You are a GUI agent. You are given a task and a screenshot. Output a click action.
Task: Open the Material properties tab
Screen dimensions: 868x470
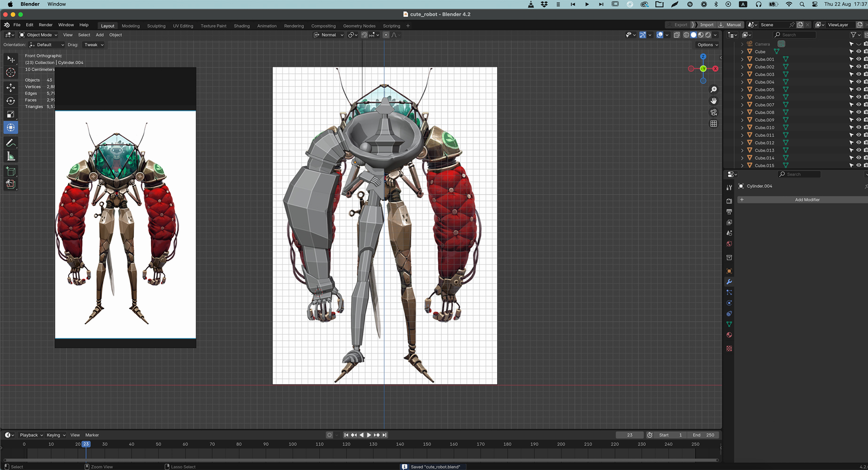coord(729,335)
